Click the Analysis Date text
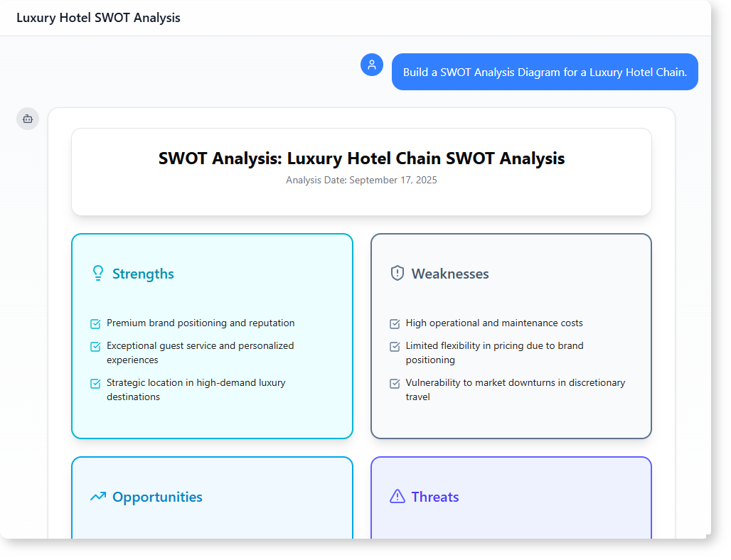 [x=361, y=181]
